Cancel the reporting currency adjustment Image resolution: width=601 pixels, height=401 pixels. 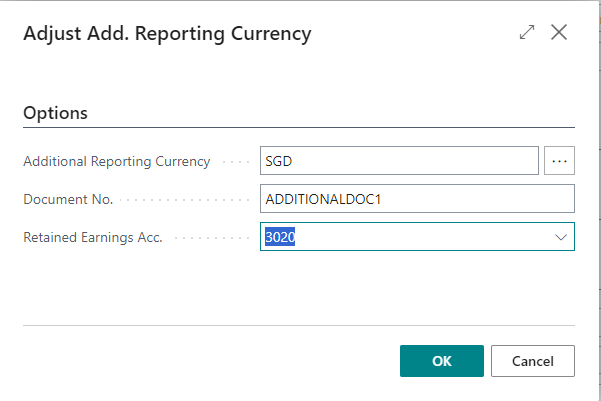(532, 361)
